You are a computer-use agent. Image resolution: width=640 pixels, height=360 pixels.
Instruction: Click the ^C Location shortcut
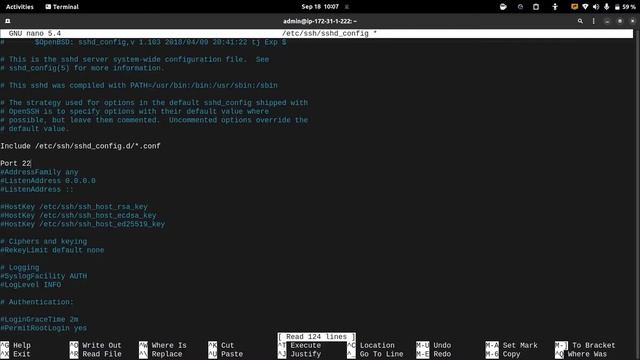click(371, 345)
